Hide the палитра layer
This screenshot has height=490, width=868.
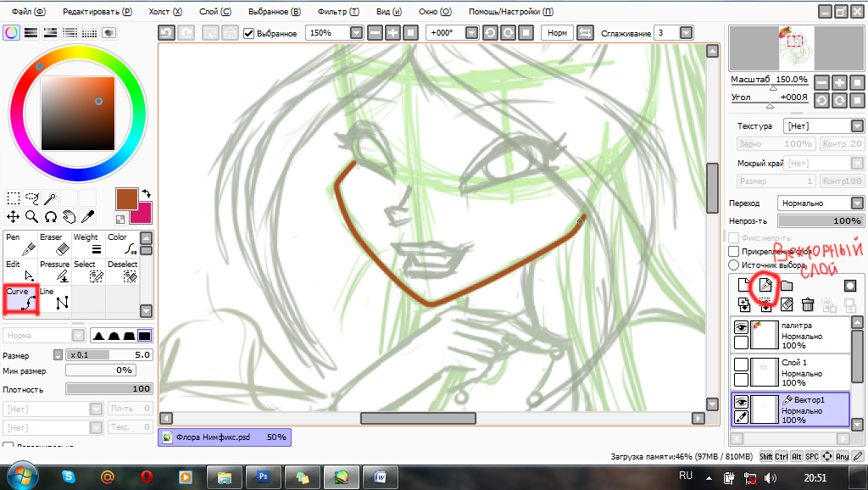pyautogui.click(x=741, y=327)
